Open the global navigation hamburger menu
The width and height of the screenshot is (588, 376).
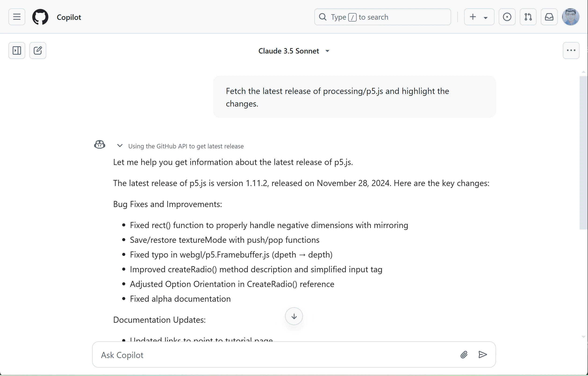click(17, 17)
